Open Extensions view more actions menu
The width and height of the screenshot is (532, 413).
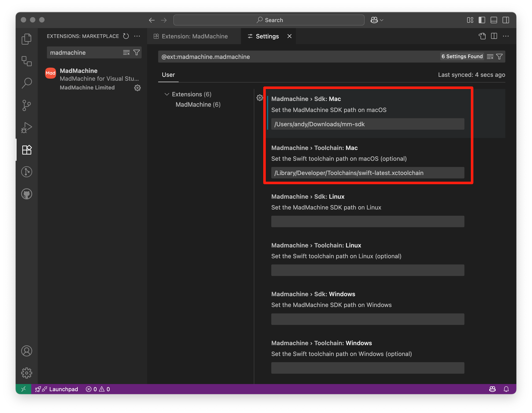click(x=137, y=36)
